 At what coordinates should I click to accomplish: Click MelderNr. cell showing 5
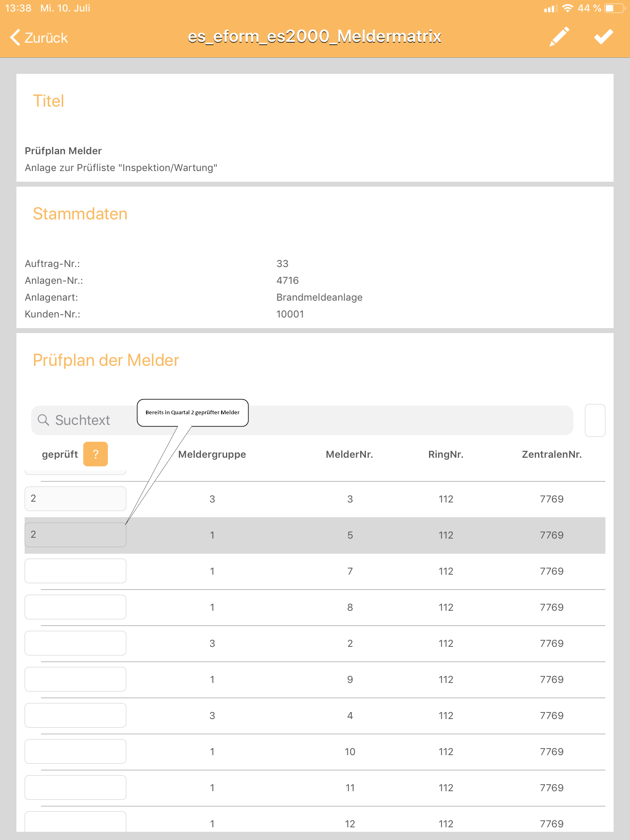tap(350, 535)
